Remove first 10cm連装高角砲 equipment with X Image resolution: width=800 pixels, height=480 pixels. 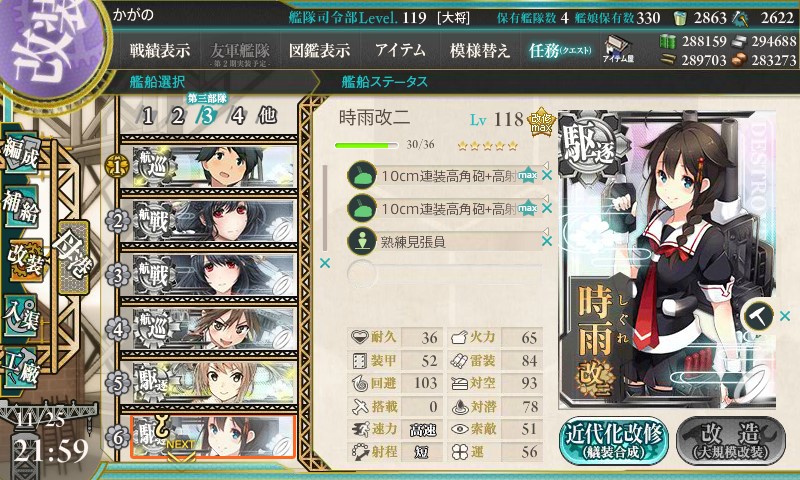[x=547, y=175]
